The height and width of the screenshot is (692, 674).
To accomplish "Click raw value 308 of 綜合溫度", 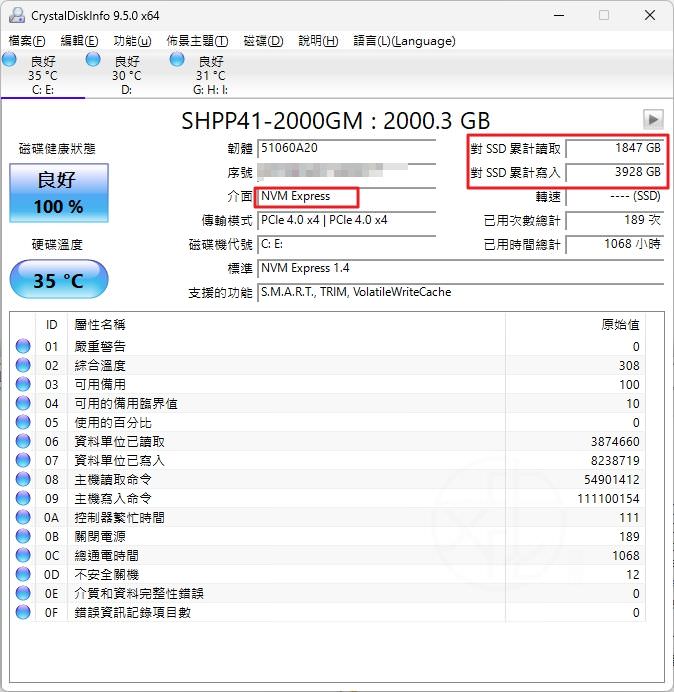I will (629, 365).
